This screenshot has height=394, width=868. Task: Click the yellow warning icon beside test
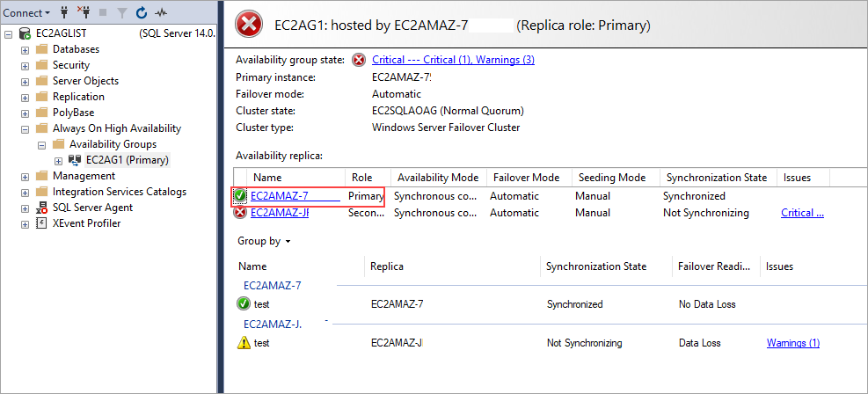(x=244, y=343)
